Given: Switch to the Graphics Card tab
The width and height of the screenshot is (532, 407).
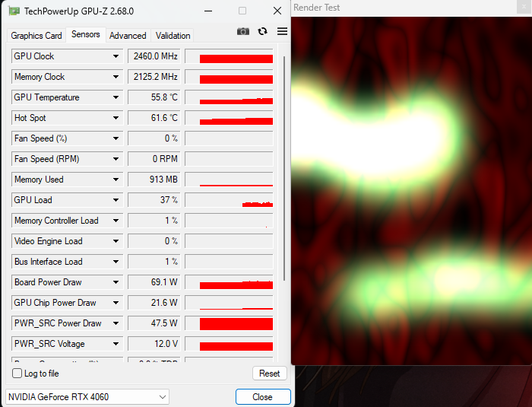Looking at the screenshot, I should point(36,36).
